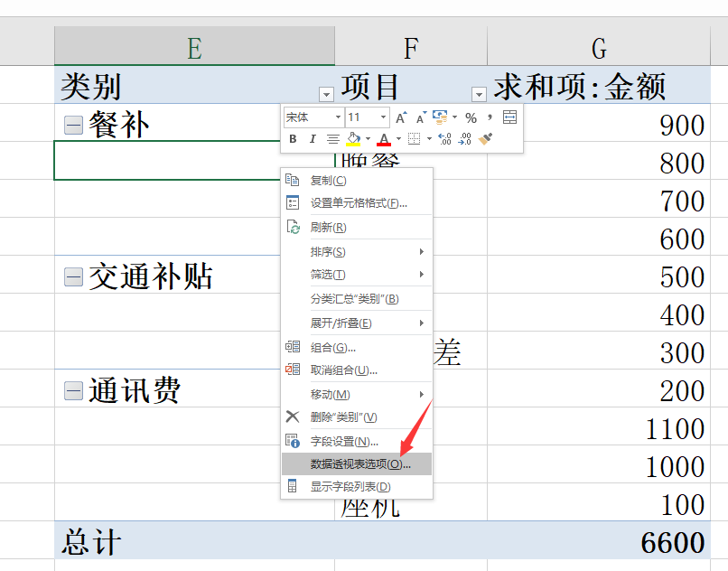
Task: Apply the yellow fill color bucket
Action: coord(353,139)
